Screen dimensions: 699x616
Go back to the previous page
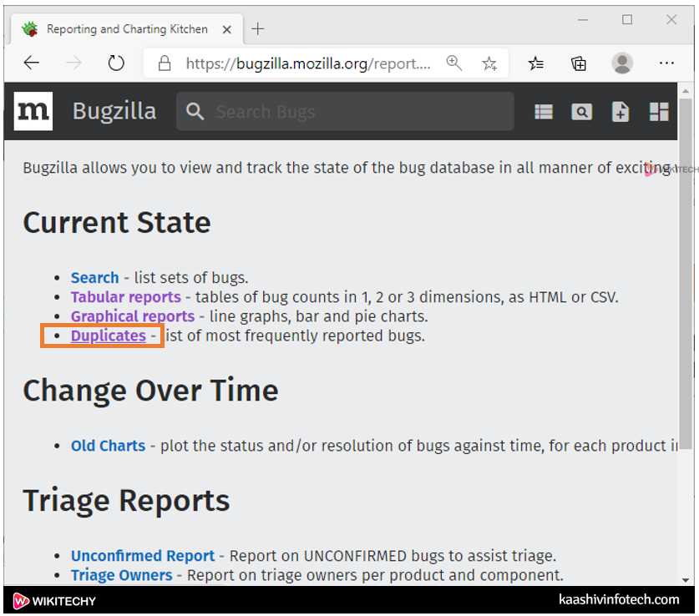coord(32,63)
